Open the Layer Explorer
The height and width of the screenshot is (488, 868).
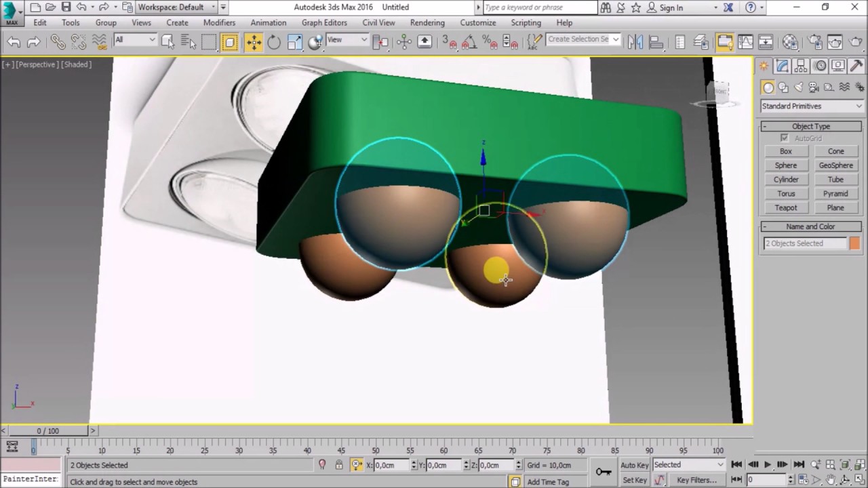pyautogui.click(x=701, y=42)
